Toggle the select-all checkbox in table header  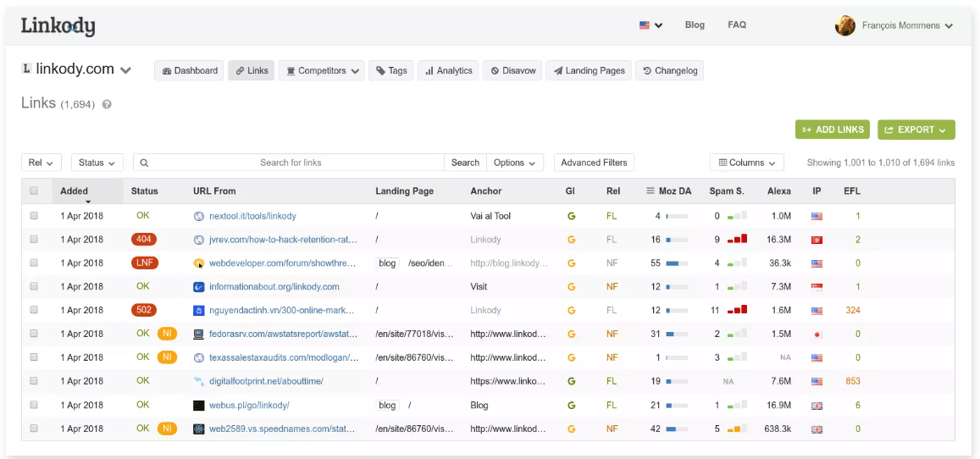click(x=34, y=191)
